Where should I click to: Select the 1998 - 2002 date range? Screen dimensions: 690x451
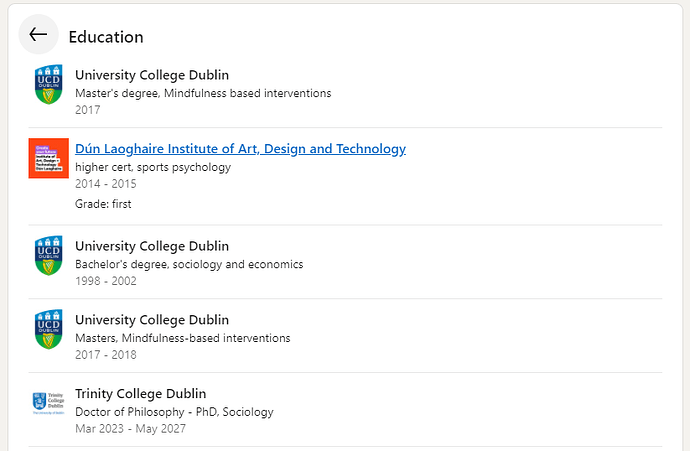click(106, 281)
